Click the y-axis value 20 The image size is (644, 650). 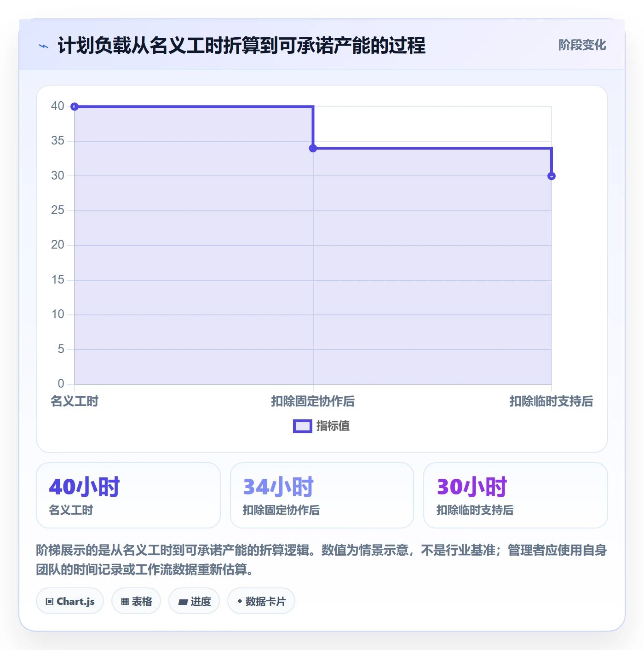click(57, 245)
